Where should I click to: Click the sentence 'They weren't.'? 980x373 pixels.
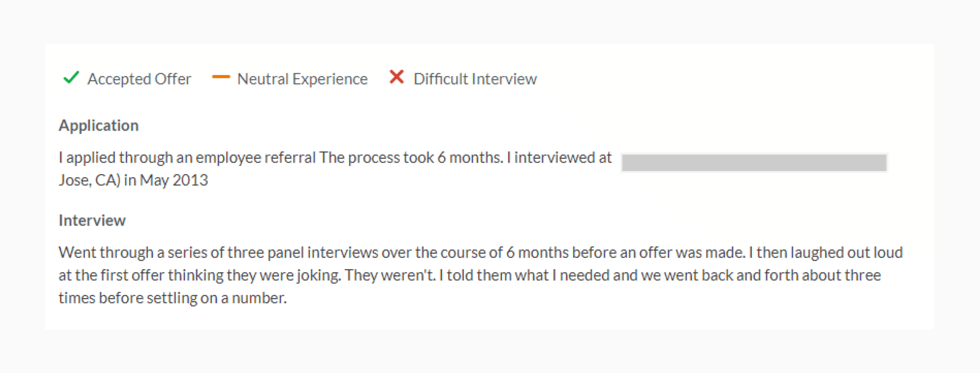click(390, 275)
